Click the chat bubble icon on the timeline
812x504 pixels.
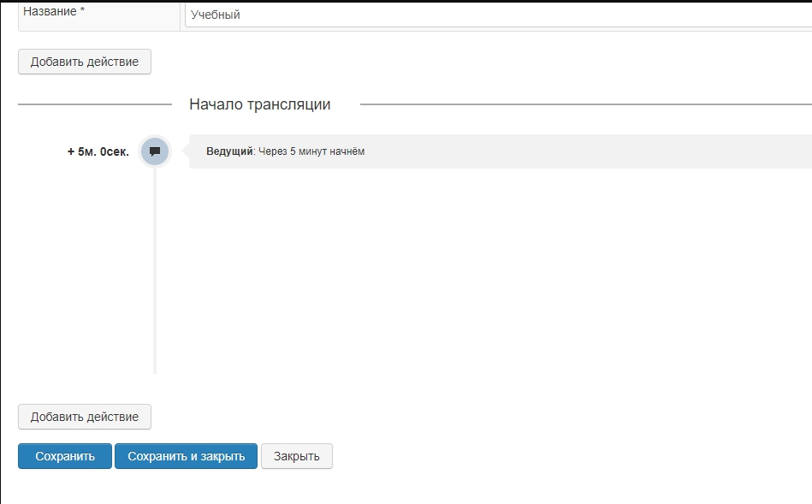[x=155, y=151]
